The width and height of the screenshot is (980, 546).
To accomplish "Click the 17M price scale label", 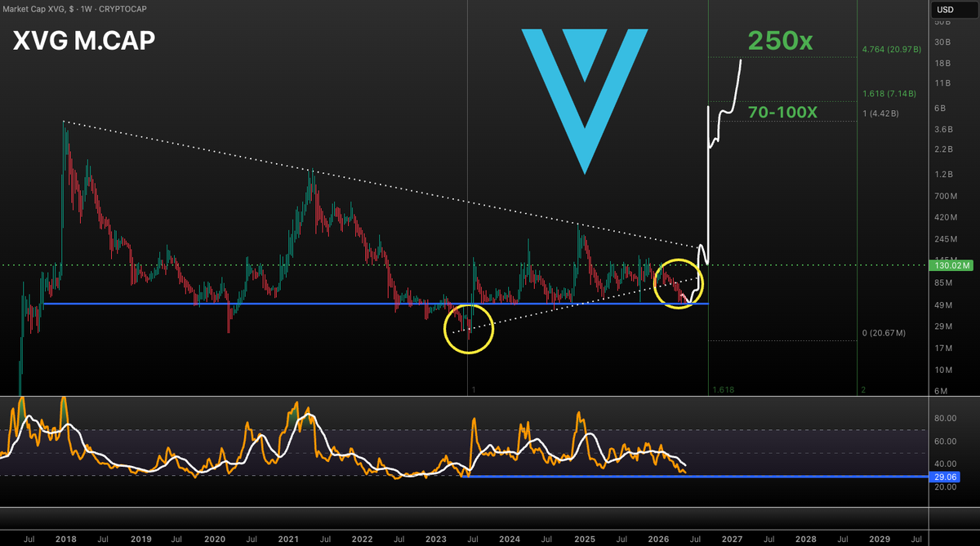I will [x=943, y=348].
